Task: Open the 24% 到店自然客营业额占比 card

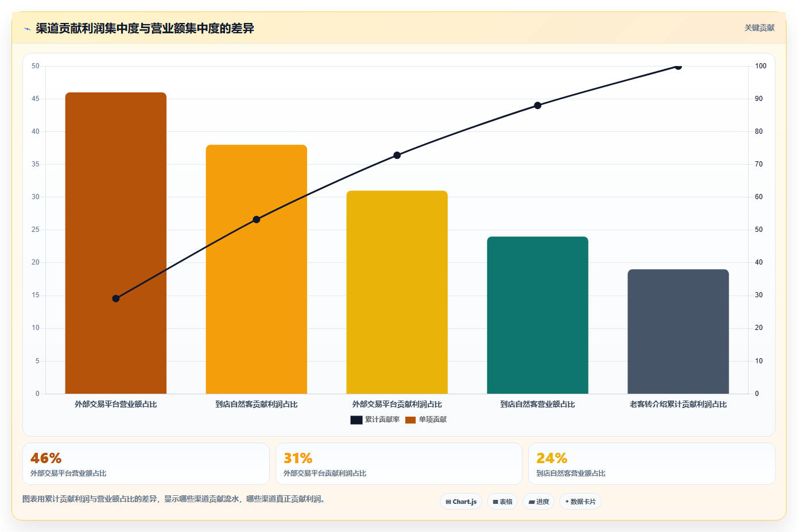Action: [x=652, y=464]
